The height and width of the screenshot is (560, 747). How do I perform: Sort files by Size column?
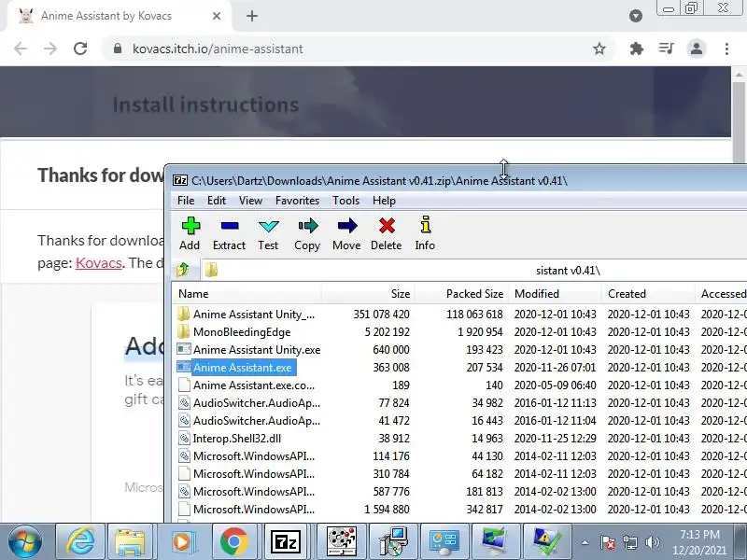point(368,294)
